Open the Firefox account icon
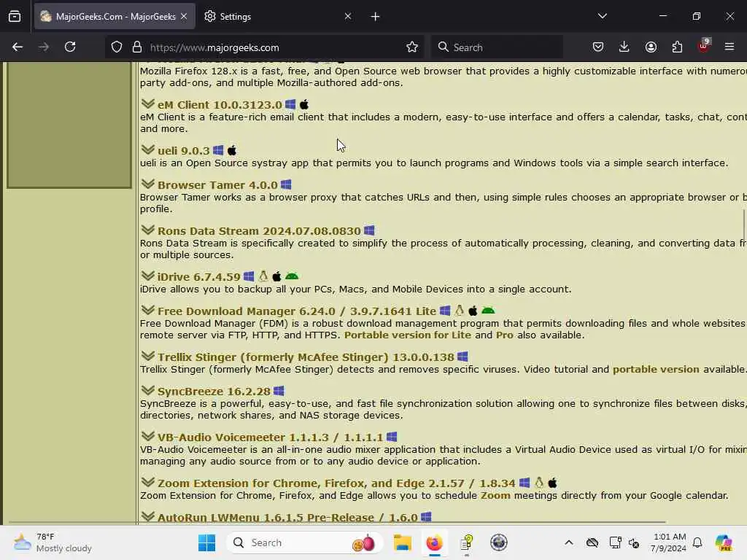 coord(651,47)
